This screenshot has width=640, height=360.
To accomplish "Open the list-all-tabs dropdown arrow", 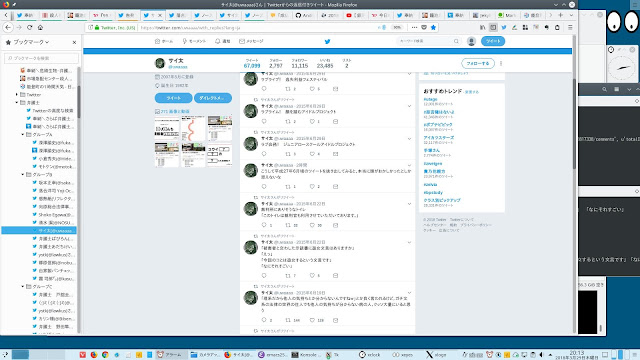I will 571,15.
